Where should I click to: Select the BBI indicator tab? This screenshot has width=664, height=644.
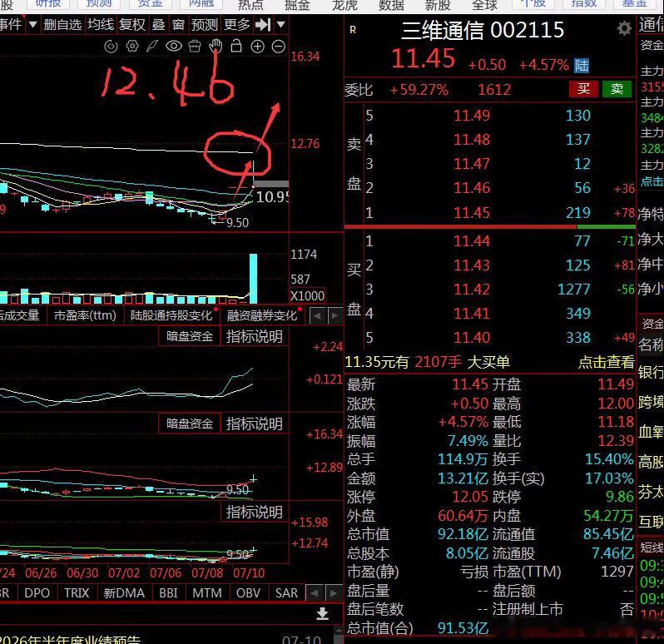168,592
